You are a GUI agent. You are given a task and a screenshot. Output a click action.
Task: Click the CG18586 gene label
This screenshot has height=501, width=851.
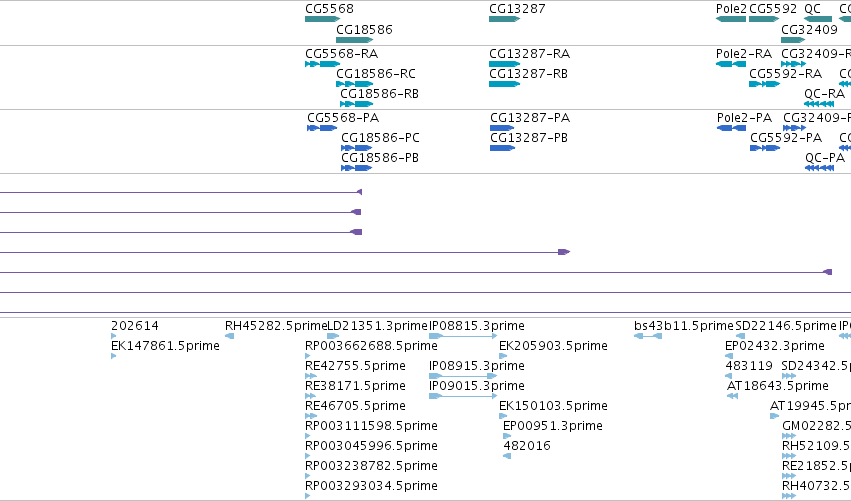point(364,29)
